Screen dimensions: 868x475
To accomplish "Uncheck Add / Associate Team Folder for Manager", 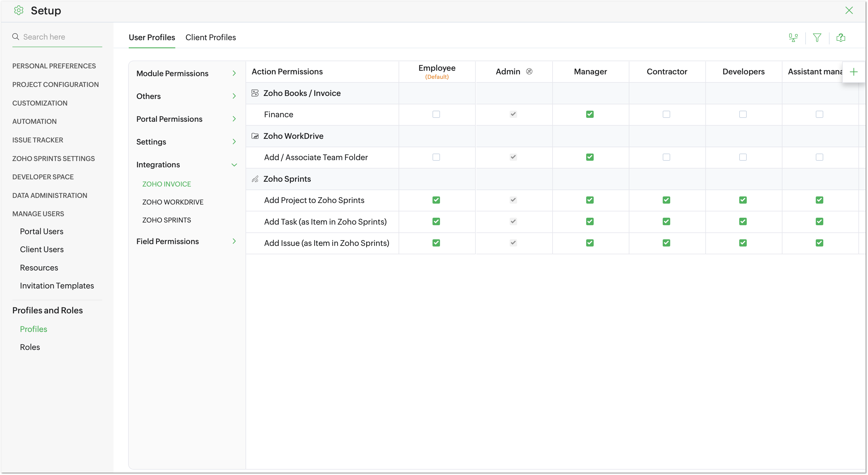I will (x=590, y=157).
